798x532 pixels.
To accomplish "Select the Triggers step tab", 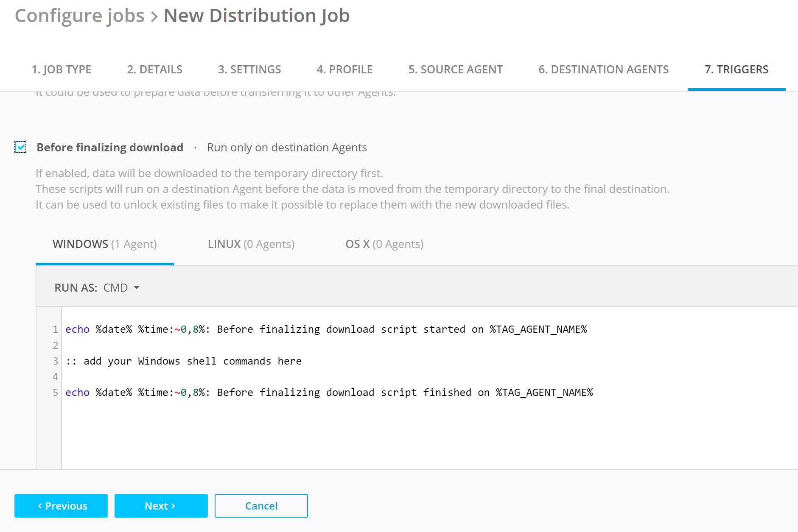I will click(736, 70).
